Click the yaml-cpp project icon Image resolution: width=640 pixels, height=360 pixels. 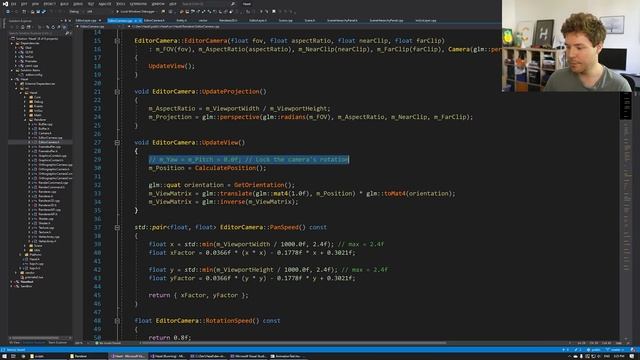(x=21, y=65)
